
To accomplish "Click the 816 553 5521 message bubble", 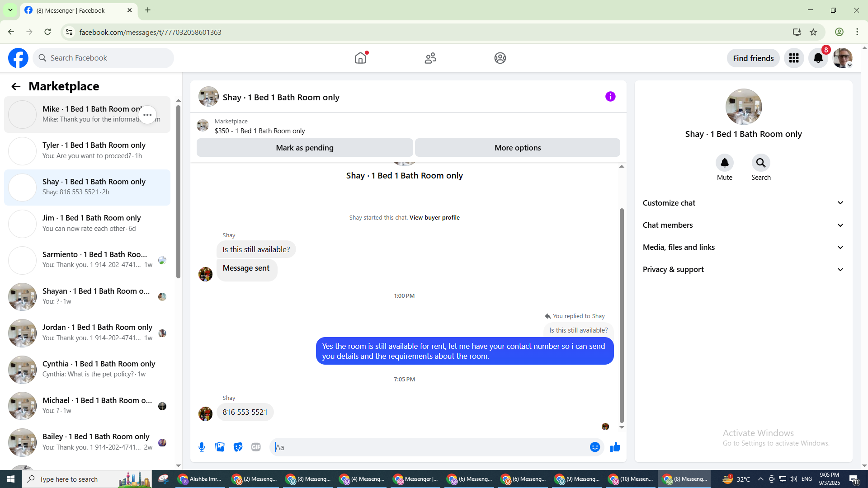I will coord(245,412).
